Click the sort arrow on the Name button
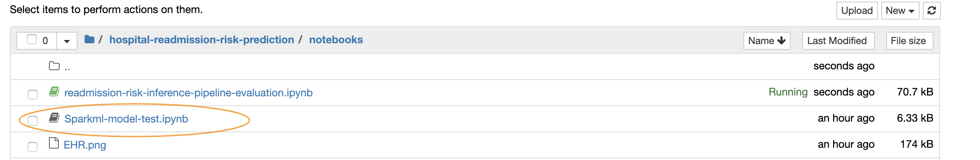Image resolution: width=980 pixels, height=160 pixels. tap(781, 40)
